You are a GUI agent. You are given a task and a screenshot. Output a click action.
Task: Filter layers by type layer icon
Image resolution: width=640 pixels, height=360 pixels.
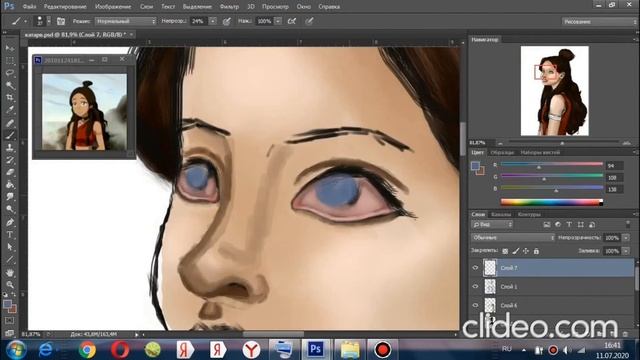tap(569, 224)
